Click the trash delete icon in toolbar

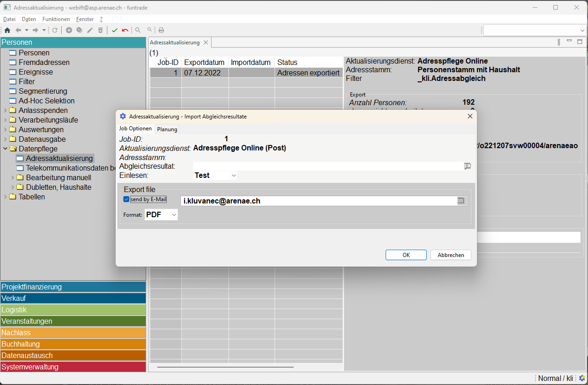[x=101, y=30]
